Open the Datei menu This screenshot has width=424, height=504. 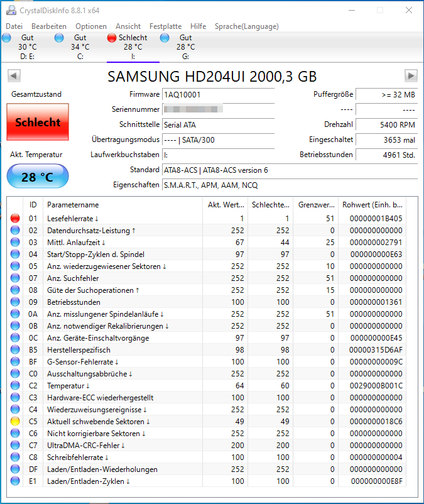pyautogui.click(x=14, y=26)
